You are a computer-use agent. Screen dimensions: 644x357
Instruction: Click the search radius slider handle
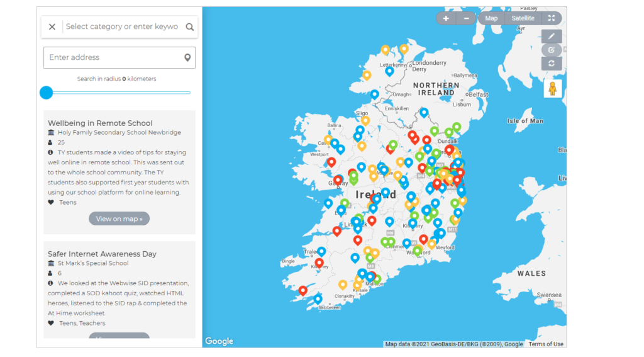(47, 93)
